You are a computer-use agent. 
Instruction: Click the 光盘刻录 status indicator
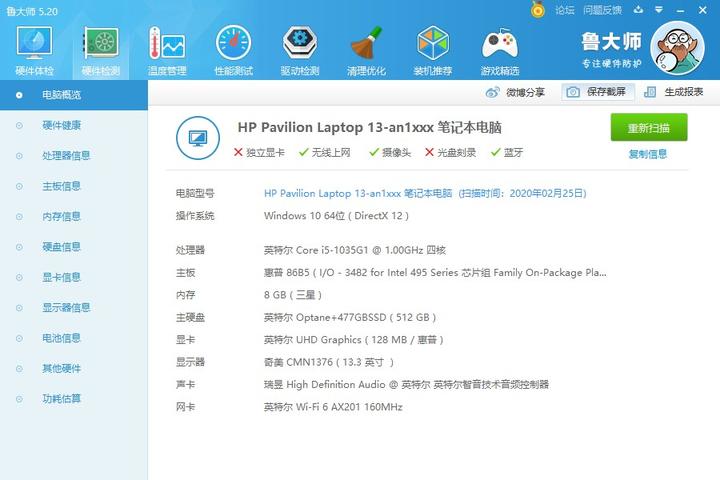tap(450, 152)
